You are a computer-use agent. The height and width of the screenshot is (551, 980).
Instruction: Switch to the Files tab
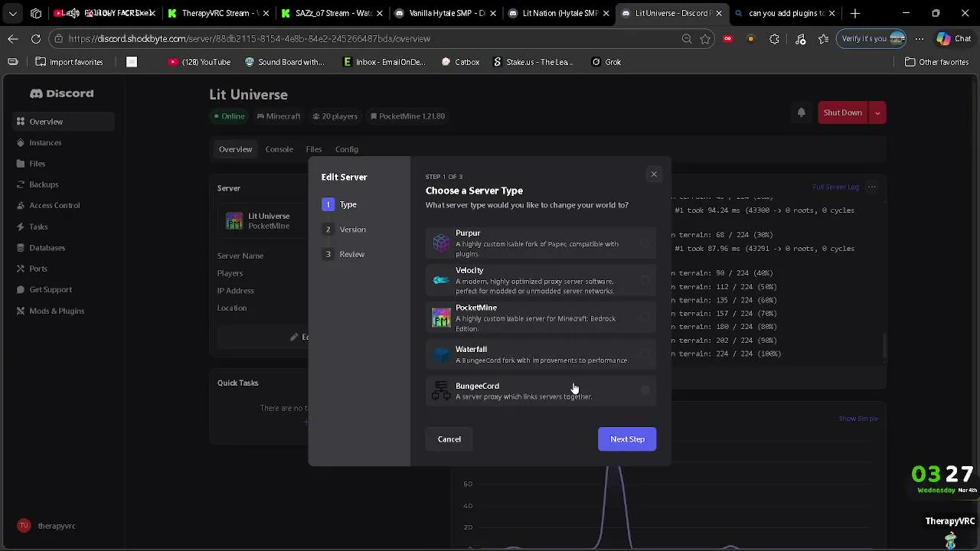[x=314, y=149]
